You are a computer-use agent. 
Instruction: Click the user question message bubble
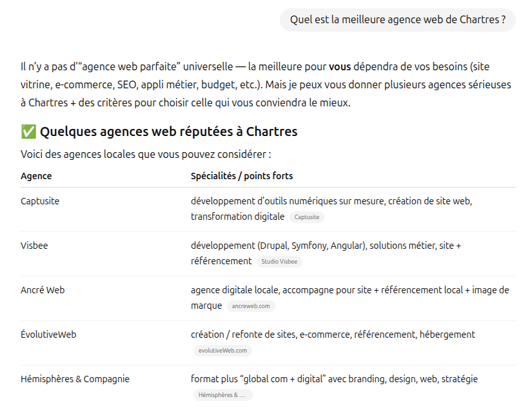point(397,20)
